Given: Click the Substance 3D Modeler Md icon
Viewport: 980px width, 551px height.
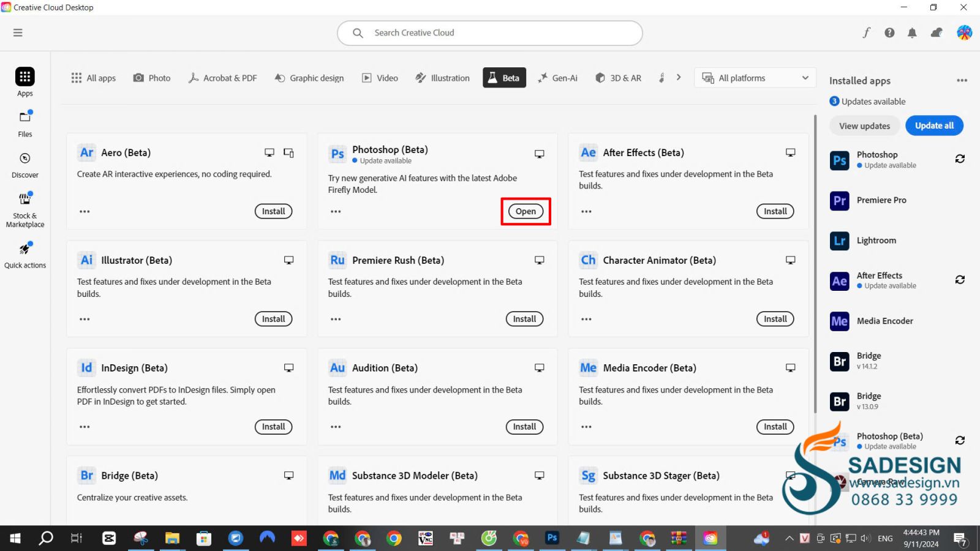Looking at the screenshot, I should click(337, 476).
